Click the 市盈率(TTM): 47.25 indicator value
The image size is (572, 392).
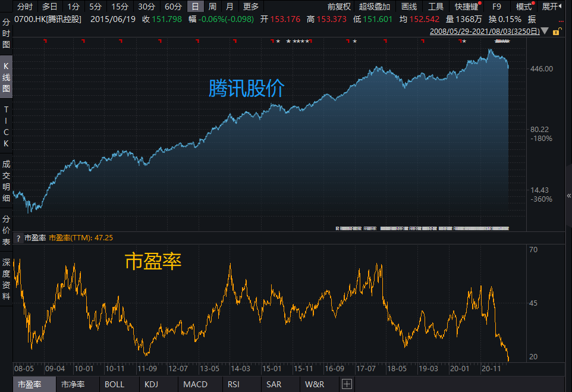[x=81, y=238]
